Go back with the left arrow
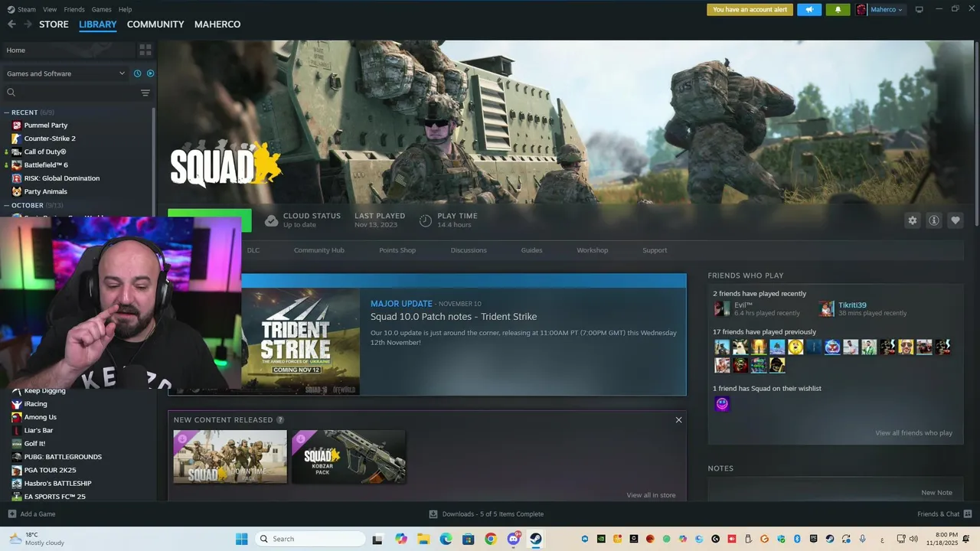The width and height of the screenshot is (980, 551). [11, 24]
